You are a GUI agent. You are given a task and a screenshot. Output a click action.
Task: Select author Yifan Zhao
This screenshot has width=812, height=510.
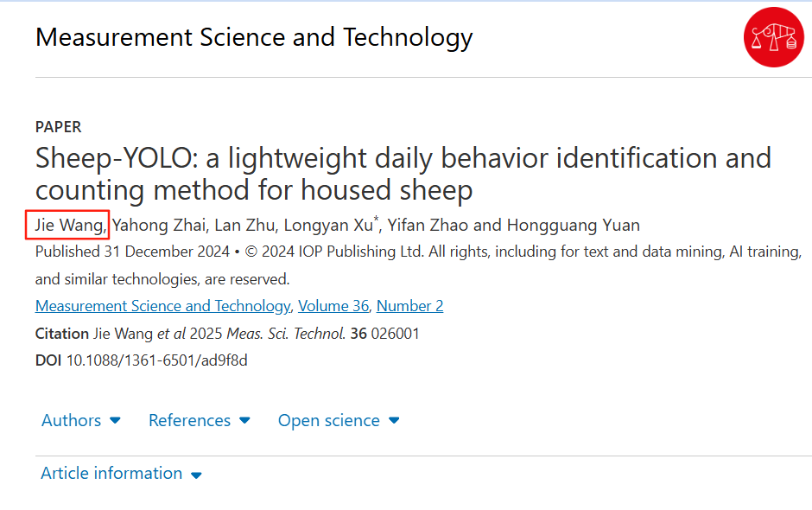click(x=428, y=226)
